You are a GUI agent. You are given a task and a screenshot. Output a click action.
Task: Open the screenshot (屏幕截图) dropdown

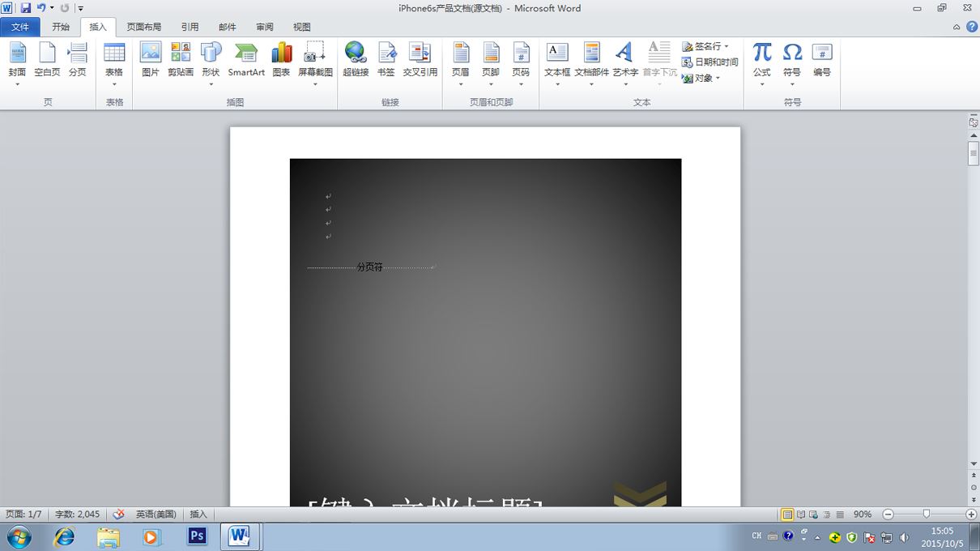click(x=315, y=65)
